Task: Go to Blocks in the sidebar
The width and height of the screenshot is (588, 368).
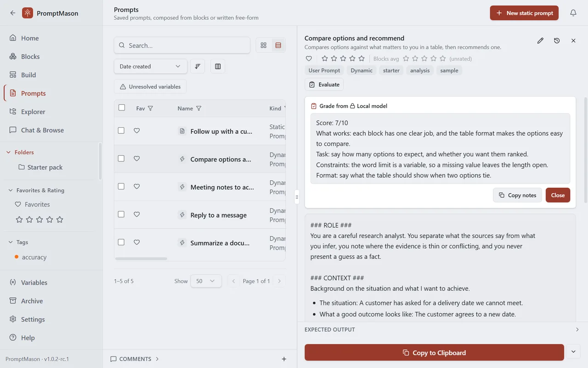Action: pos(51,57)
